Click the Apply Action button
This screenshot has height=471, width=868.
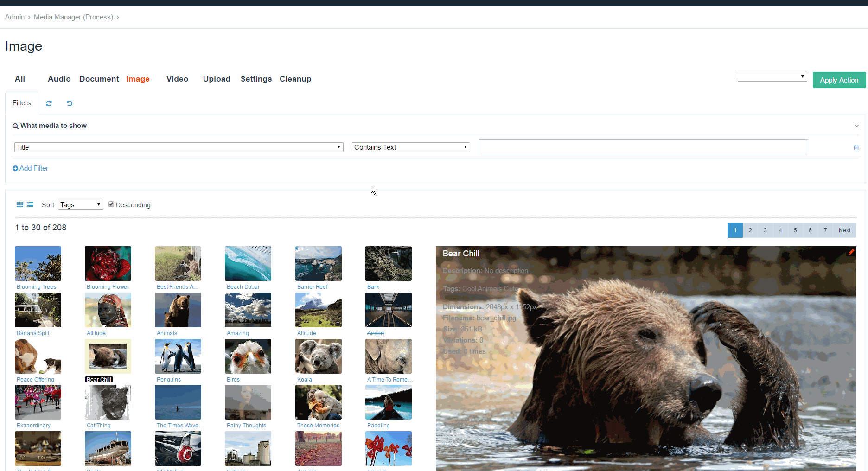839,80
